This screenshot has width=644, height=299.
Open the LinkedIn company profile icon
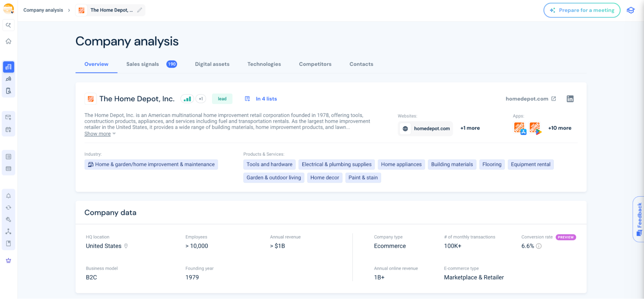pyautogui.click(x=570, y=99)
